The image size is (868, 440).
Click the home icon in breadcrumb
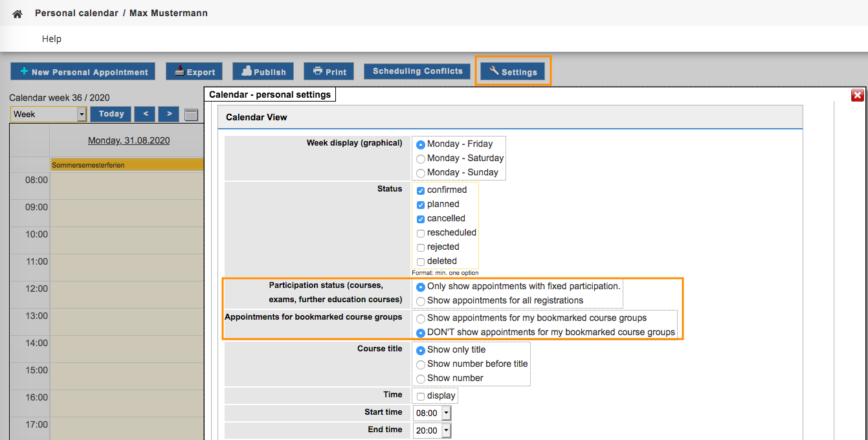coord(17,14)
